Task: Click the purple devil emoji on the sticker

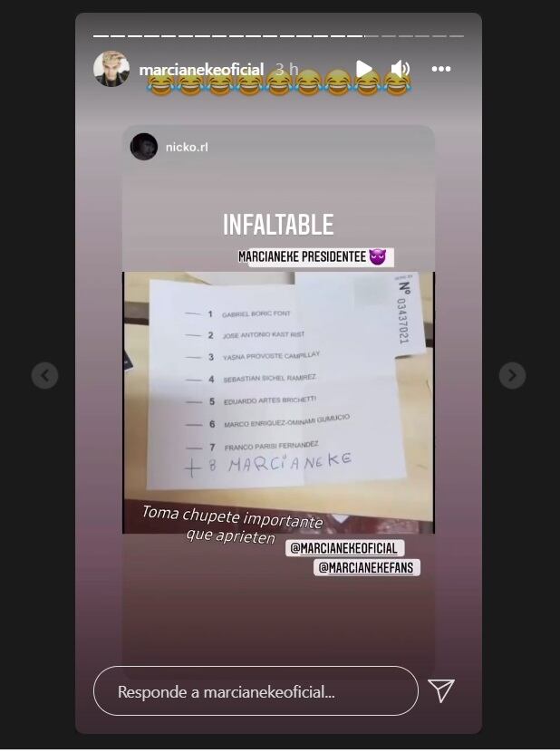Action: coord(378,257)
